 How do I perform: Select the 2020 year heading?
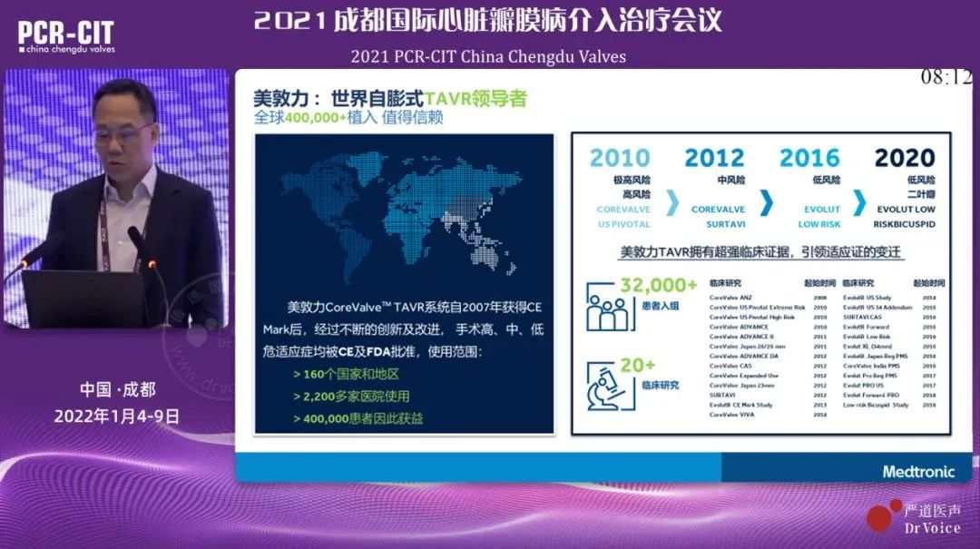pos(905,157)
